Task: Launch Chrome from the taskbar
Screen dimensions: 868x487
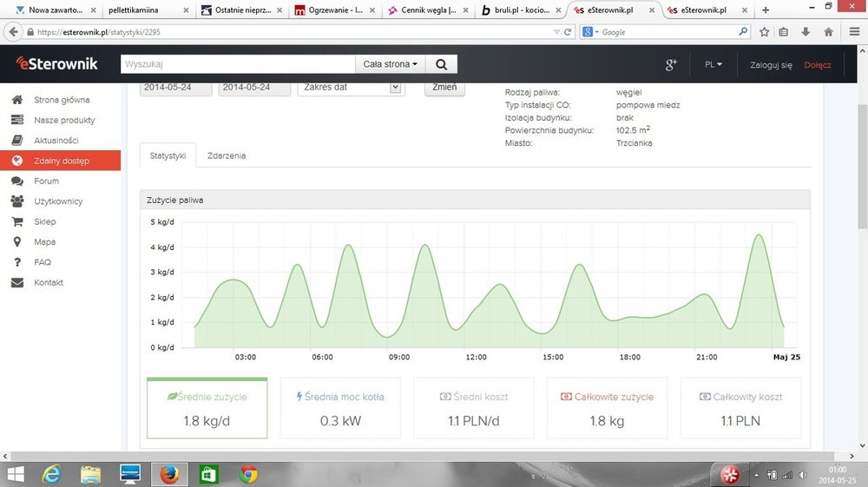Action: (249, 474)
